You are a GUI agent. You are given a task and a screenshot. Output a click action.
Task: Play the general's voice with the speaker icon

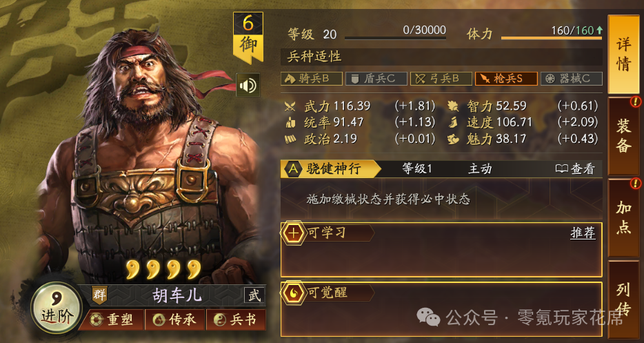point(248,85)
